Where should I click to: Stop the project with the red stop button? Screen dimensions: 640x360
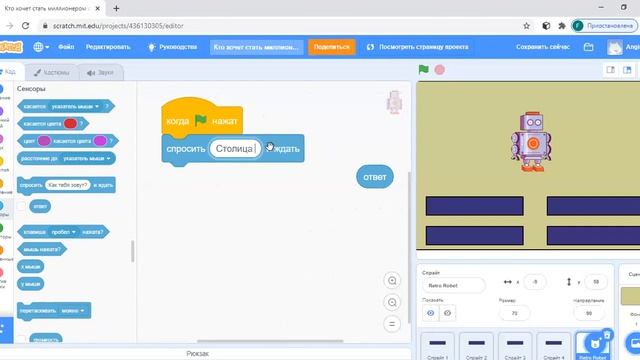440,70
